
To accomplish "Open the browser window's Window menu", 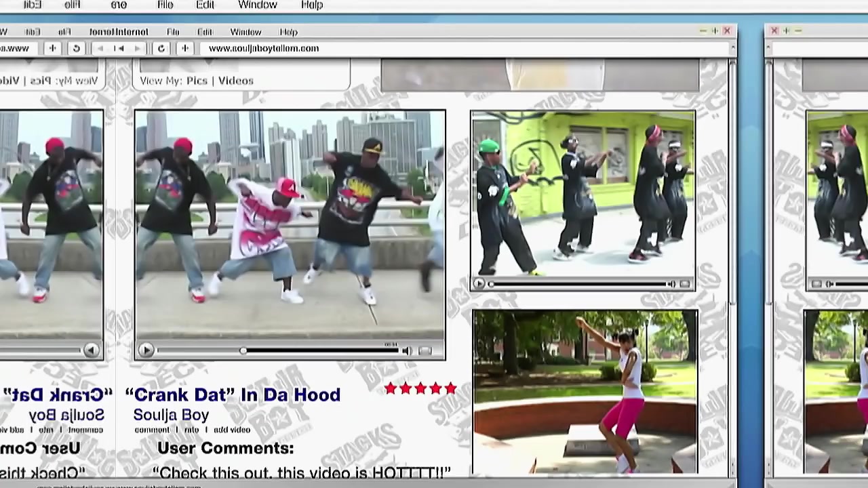I will pyautogui.click(x=245, y=32).
